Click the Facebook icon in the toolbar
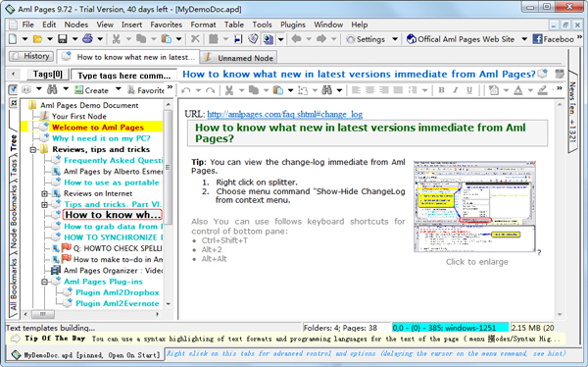 tap(537, 38)
